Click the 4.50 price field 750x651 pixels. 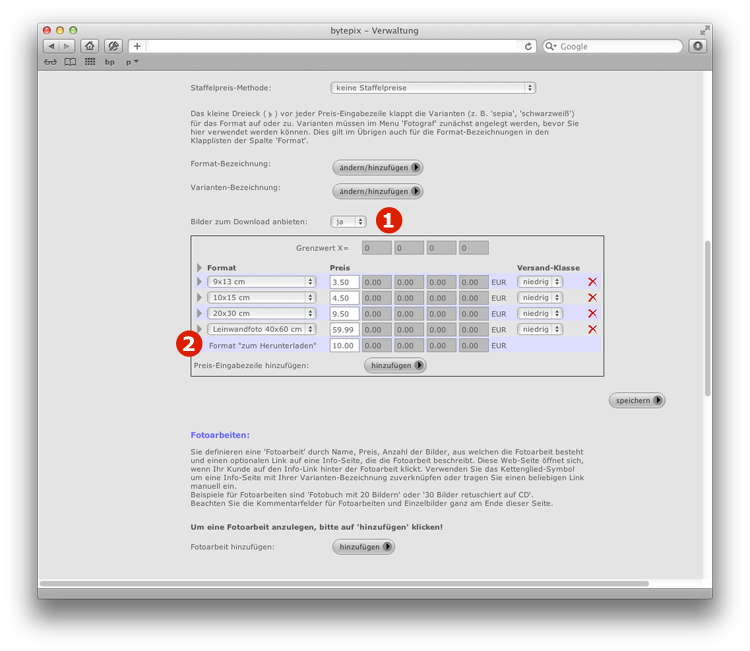click(344, 298)
